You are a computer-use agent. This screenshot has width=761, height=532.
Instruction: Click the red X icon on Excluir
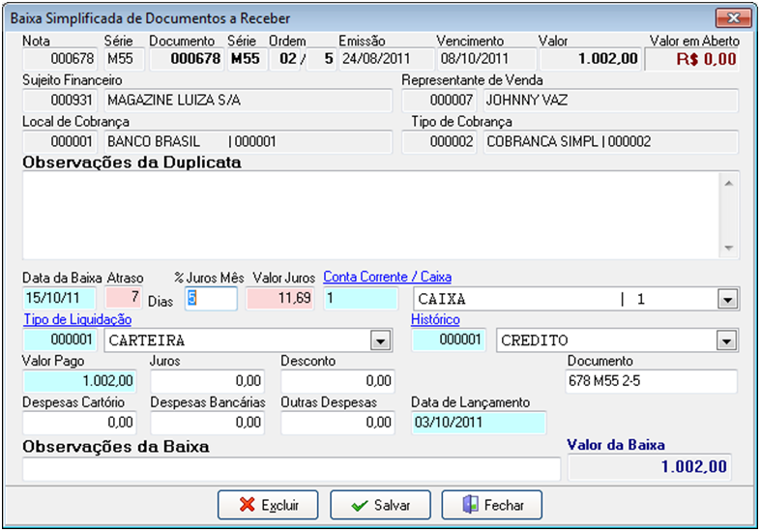pyautogui.click(x=247, y=505)
